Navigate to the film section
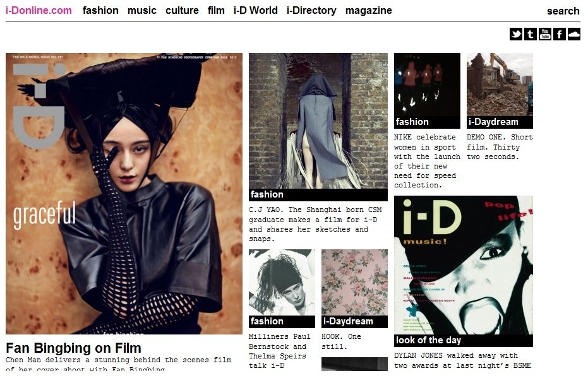This screenshot has width=588, height=390. tap(216, 10)
